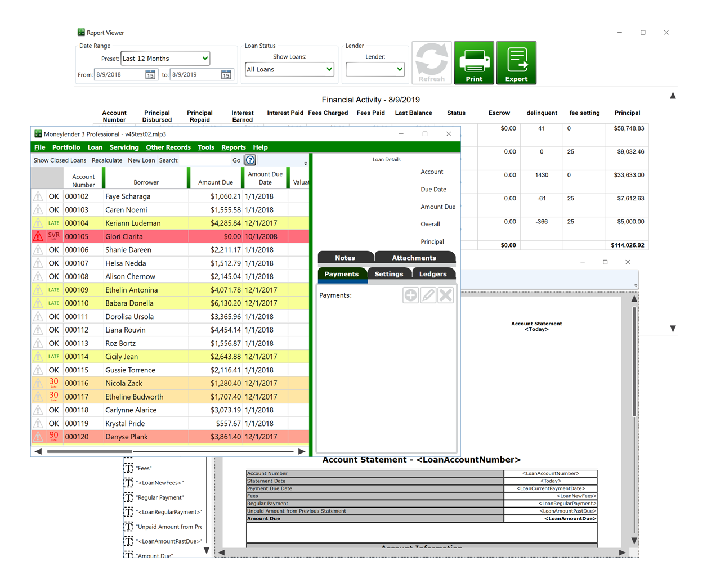Switch to the Payments tab
The image size is (707, 588).
tap(342, 274)
